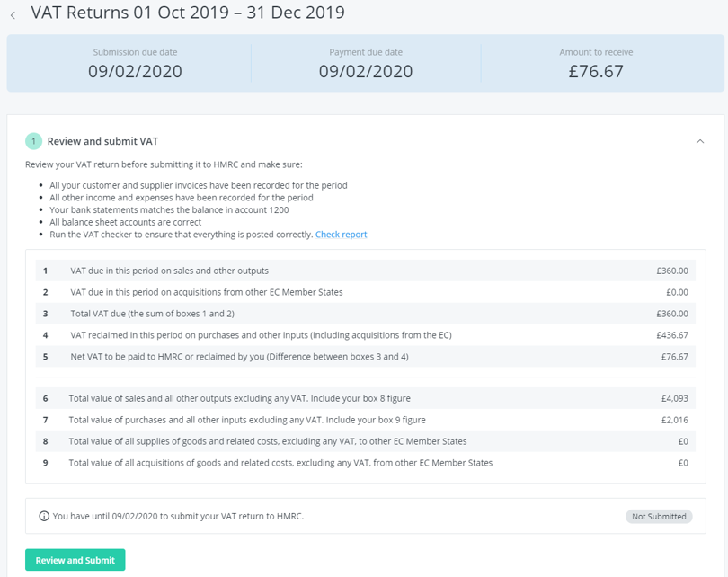Select the Total VAT due row

pos(364,313)
